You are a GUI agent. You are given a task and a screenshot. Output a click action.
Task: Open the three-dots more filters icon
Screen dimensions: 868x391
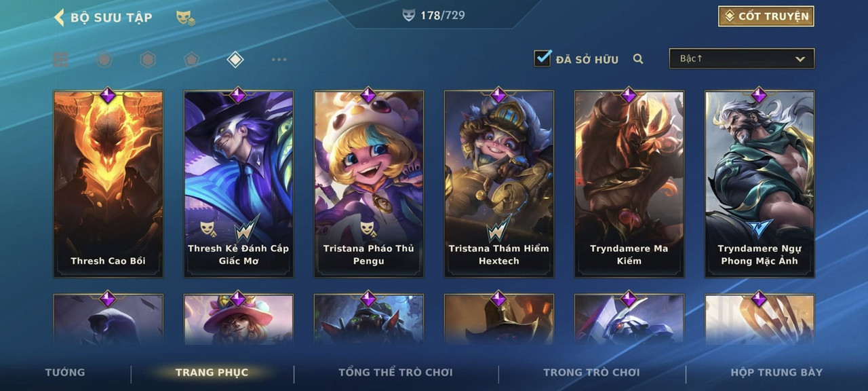(x=279, y=60)
